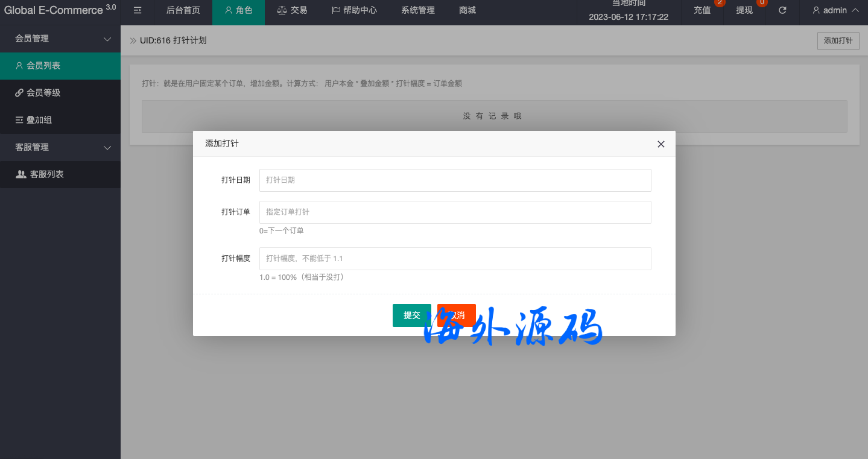Open the 帮助中心 menu

click(354, 10)
